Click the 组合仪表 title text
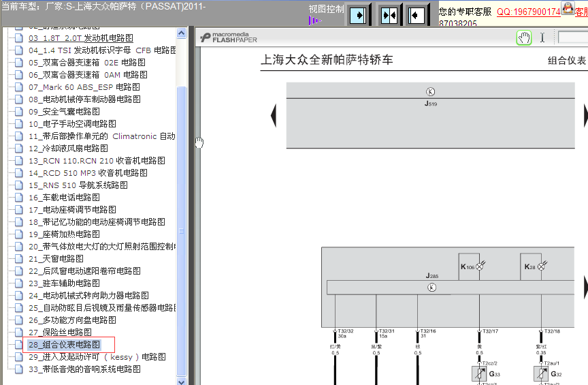588x385 pixels. 567,61
